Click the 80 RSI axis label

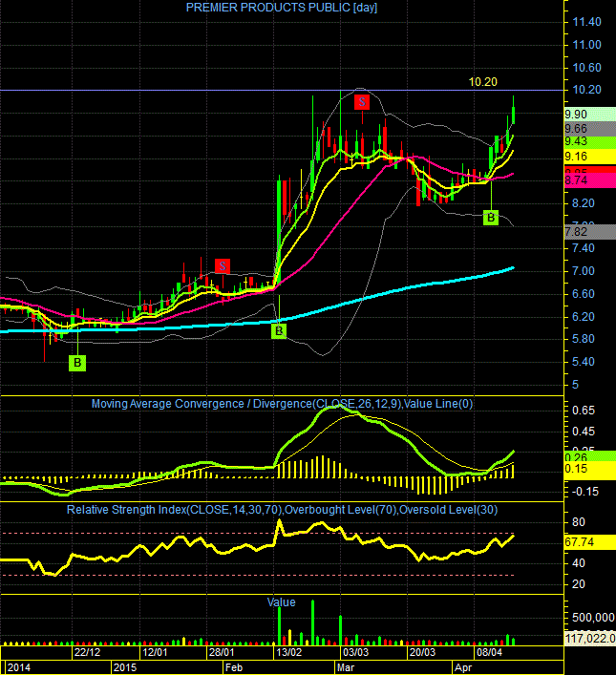579,522
